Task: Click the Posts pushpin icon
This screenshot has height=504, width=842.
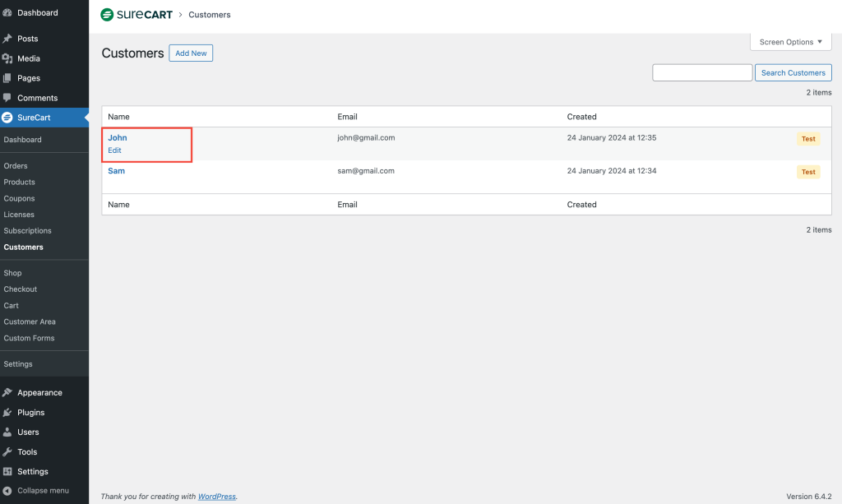Action: click(7, 39)
